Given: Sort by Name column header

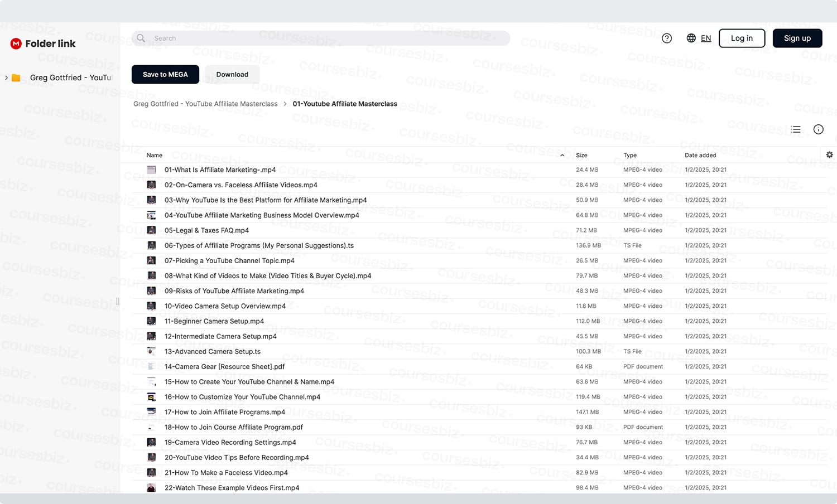Looking at the screenshot, I should click(x=155, y=156).
